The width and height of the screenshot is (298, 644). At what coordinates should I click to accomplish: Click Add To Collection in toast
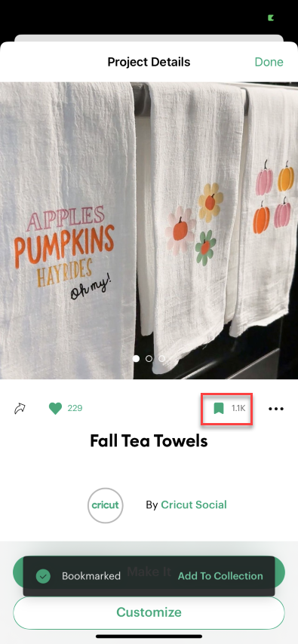click(220, 576)
